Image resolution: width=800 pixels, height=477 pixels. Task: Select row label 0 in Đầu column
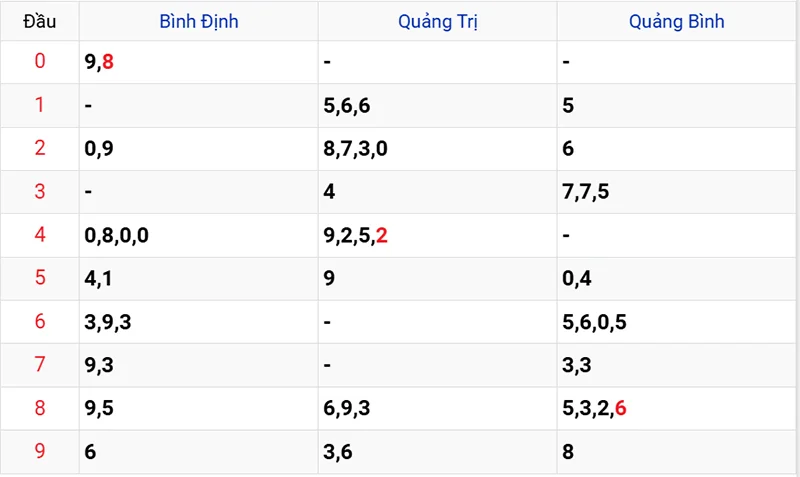tap(40, 61)
